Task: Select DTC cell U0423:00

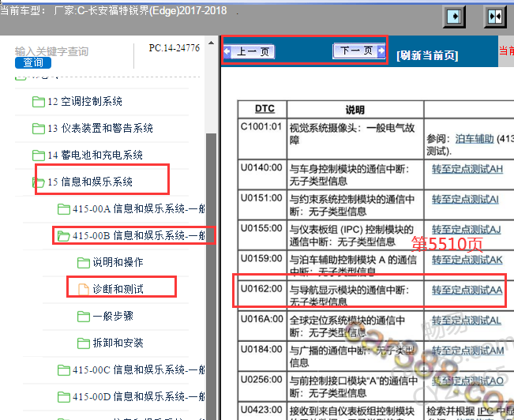Action: tap(261, 410)
